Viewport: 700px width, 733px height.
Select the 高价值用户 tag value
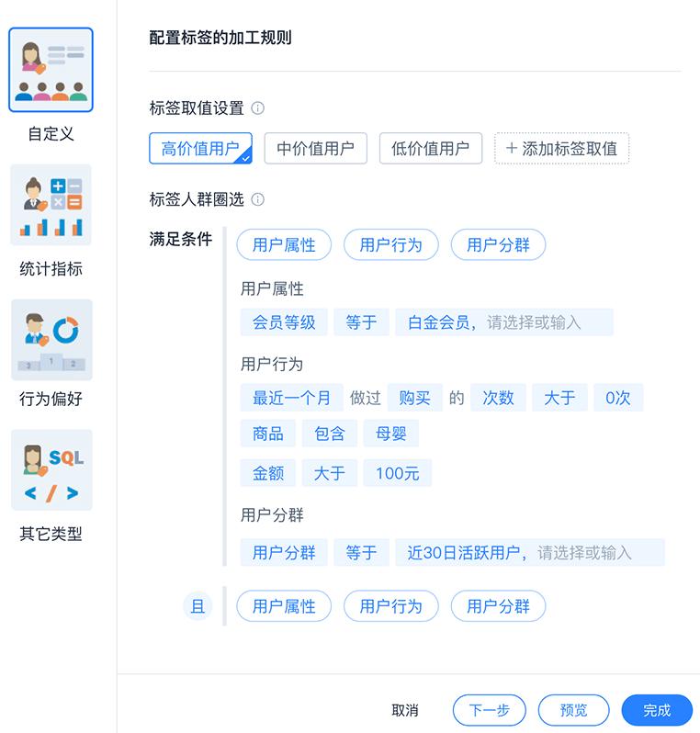(200, 148)
